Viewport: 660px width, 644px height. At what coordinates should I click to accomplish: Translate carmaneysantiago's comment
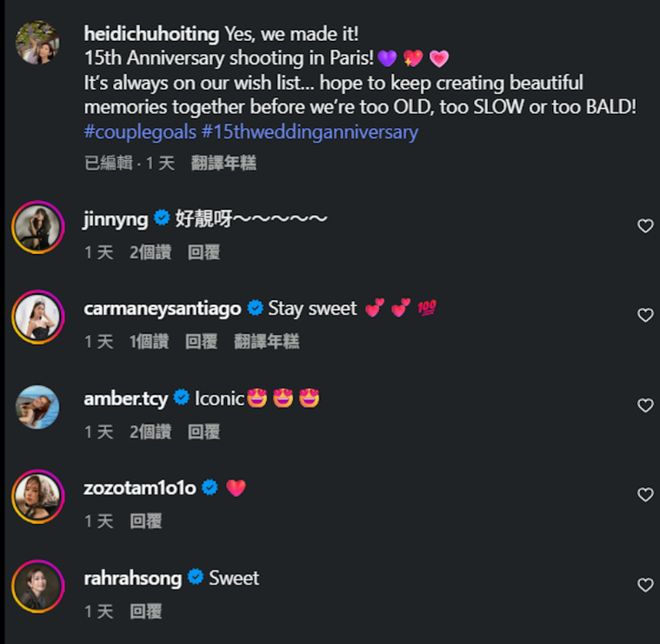267,342
